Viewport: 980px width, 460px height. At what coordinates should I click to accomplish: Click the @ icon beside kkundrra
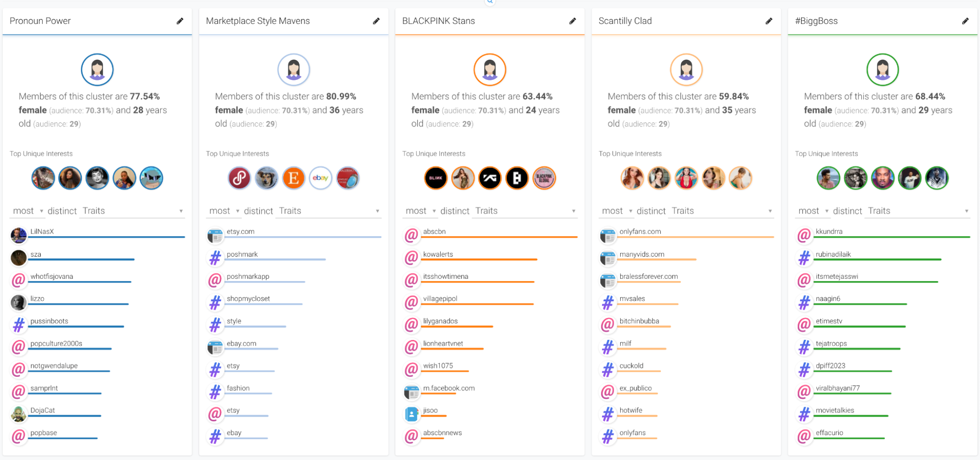[804, 236]
